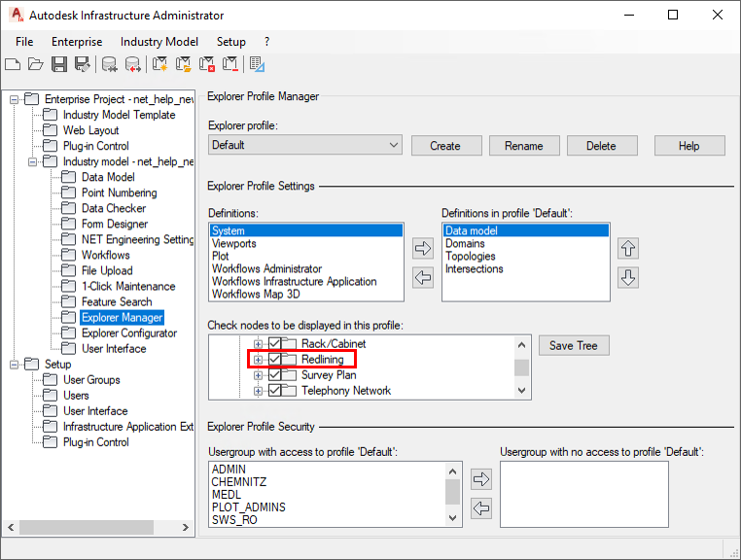Screen dimensions: 741x560
Task: Move usergroup to no-access list
Action: point(481,479)
